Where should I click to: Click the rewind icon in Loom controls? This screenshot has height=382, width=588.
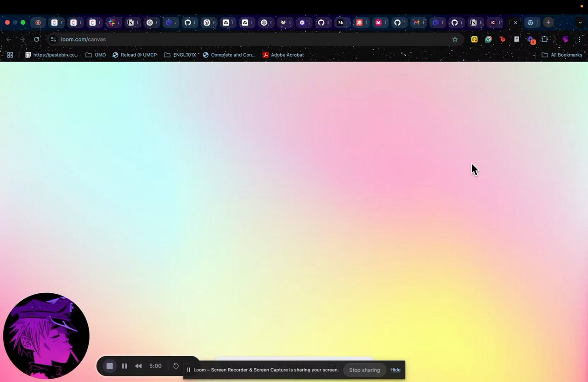click(x=138, y=366)
